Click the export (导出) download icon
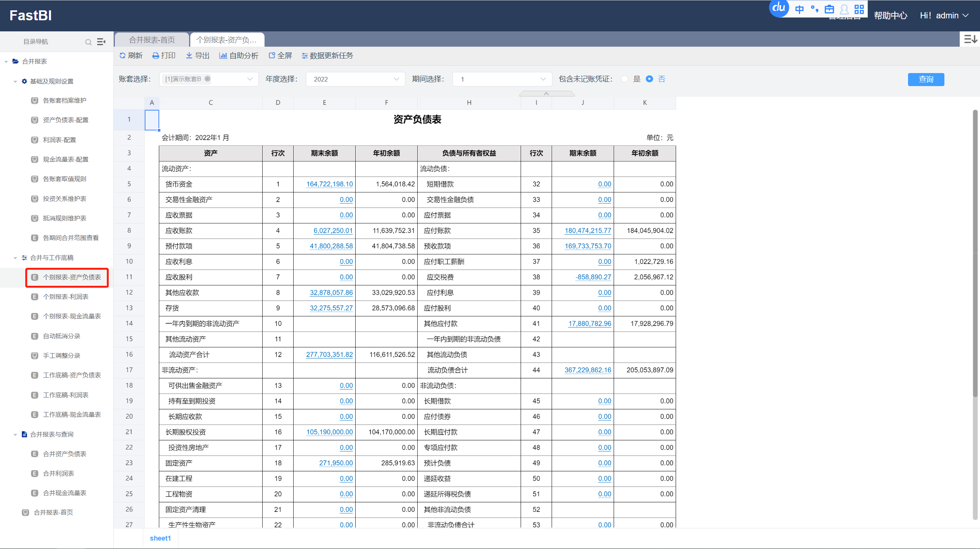The width and height of the screenshot is (980, 549). point(189,56)
